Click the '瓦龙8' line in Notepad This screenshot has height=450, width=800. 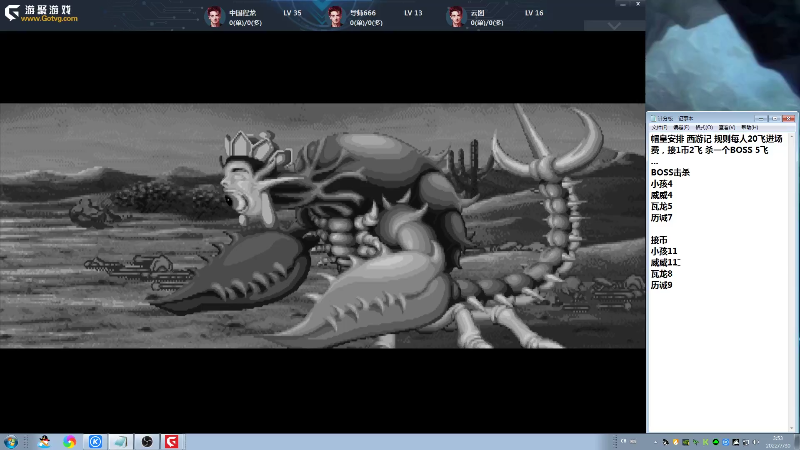662,274
